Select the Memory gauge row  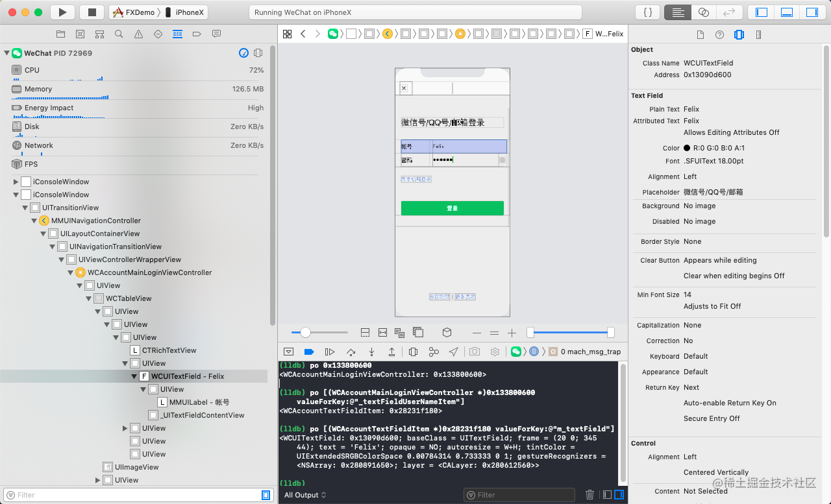pos(138,89)
